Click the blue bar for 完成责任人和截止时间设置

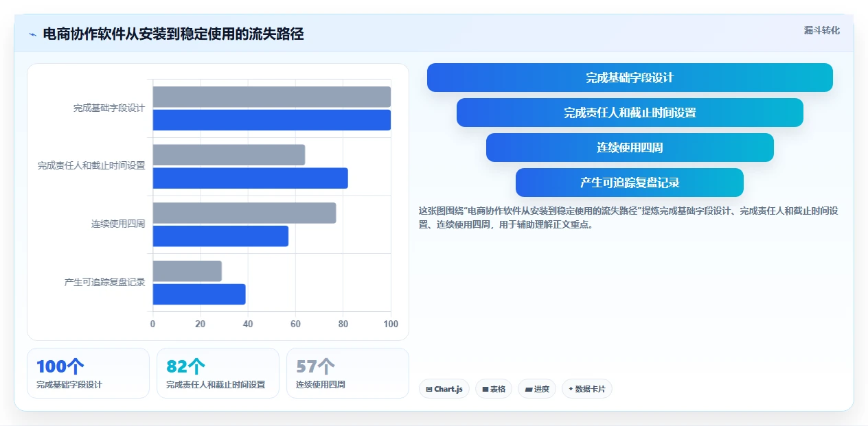coord(250,178)
